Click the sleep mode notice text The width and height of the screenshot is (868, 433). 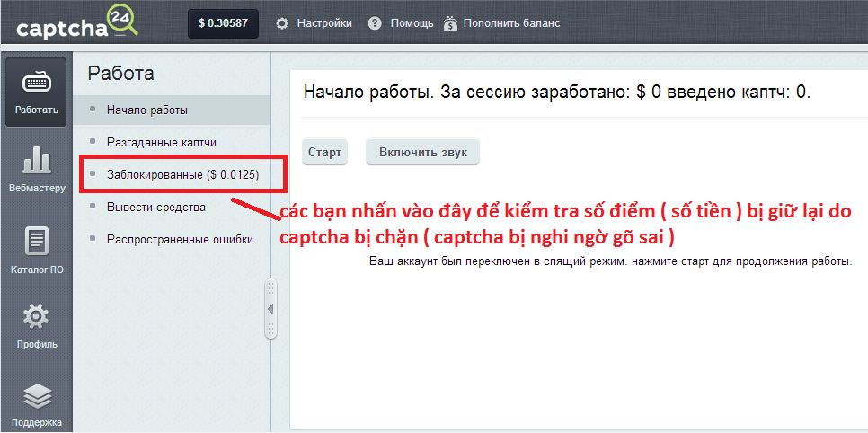pyautogui.click(x=611, y=261)
